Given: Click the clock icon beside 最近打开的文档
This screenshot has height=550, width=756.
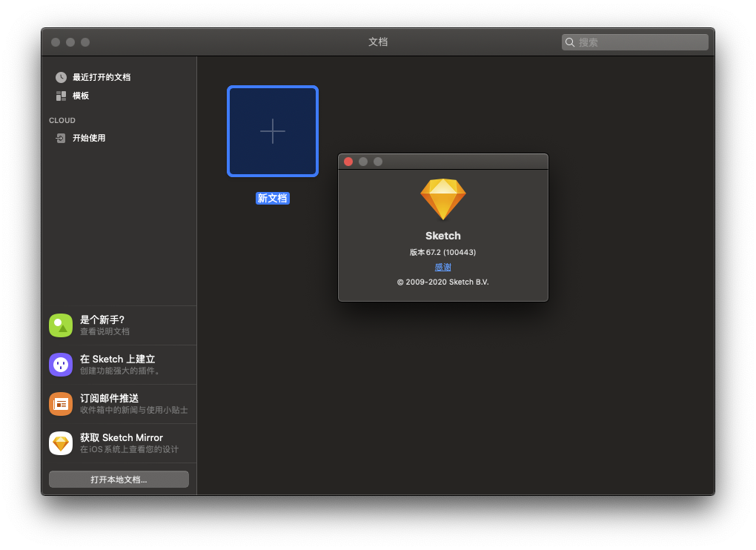Looking at the screenshot, I should click(x=61, y=77).
